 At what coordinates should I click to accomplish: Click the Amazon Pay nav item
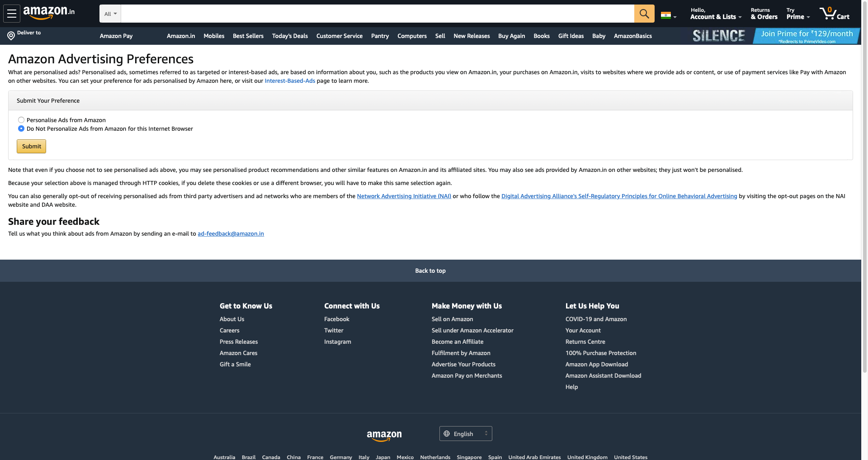tap(116, 36)
